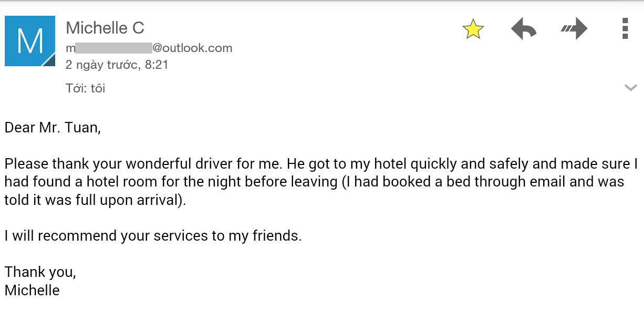Select the sender name Michelle C
Viewport: 644px width, 310px height.
105,28
